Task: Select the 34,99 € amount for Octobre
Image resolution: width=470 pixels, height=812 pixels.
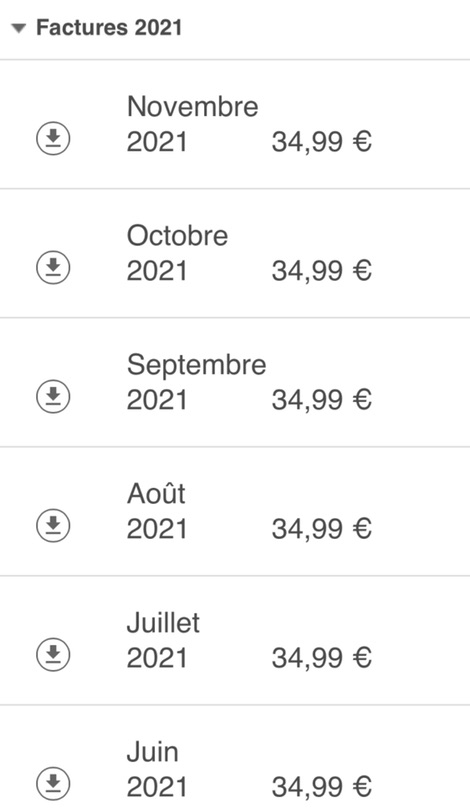Action: click(x=322, y=270)
